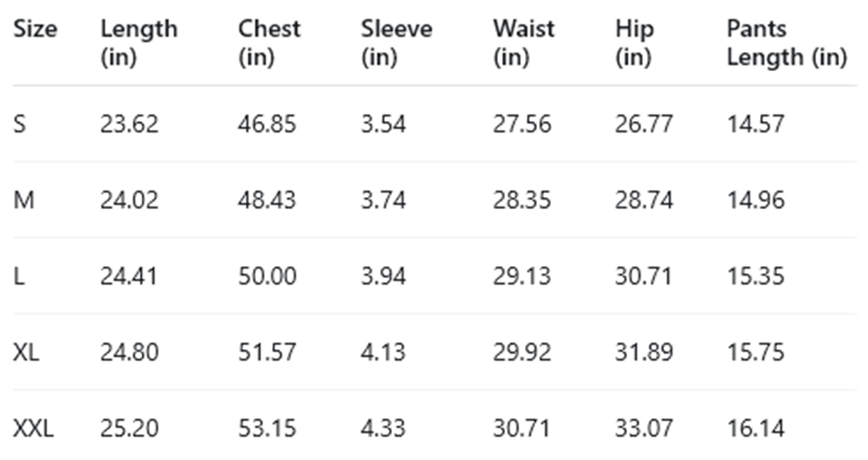Select the XXL size row label
Screen dimensions: 868x460
click(33, 429)
